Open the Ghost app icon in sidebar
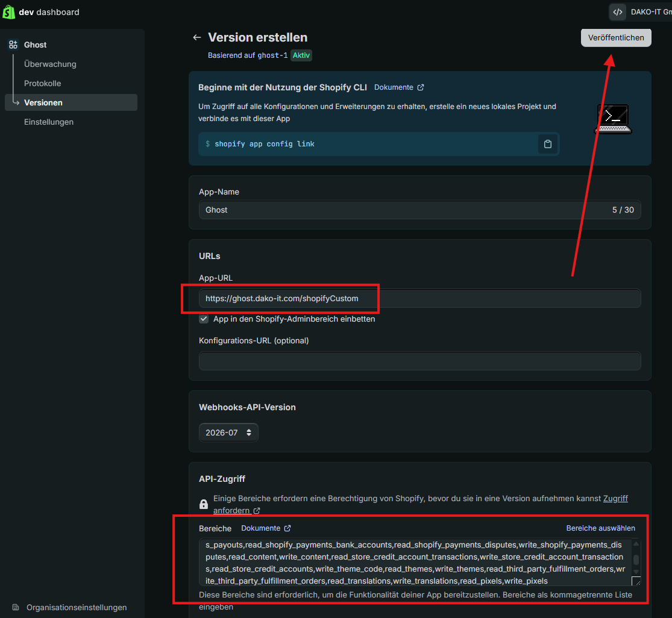 click(x=13, y=45)
